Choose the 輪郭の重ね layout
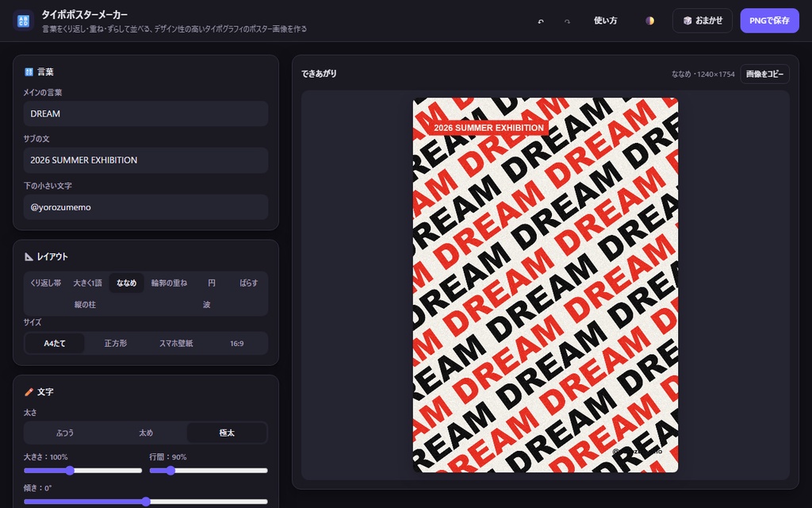Screen dimensions: 812x508 [170, 283]
